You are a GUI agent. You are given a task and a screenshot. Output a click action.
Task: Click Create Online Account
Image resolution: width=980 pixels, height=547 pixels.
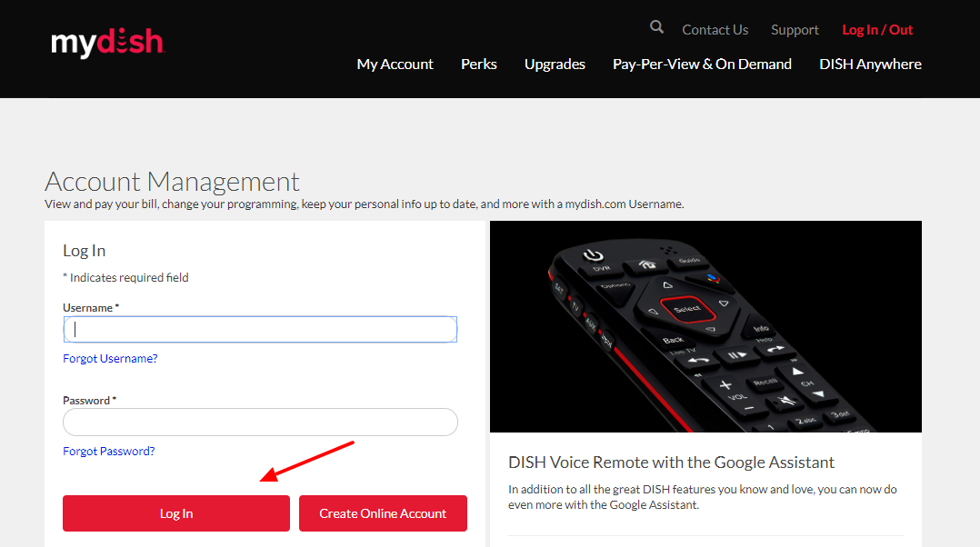pyautogui.click(x=383, y=513)
